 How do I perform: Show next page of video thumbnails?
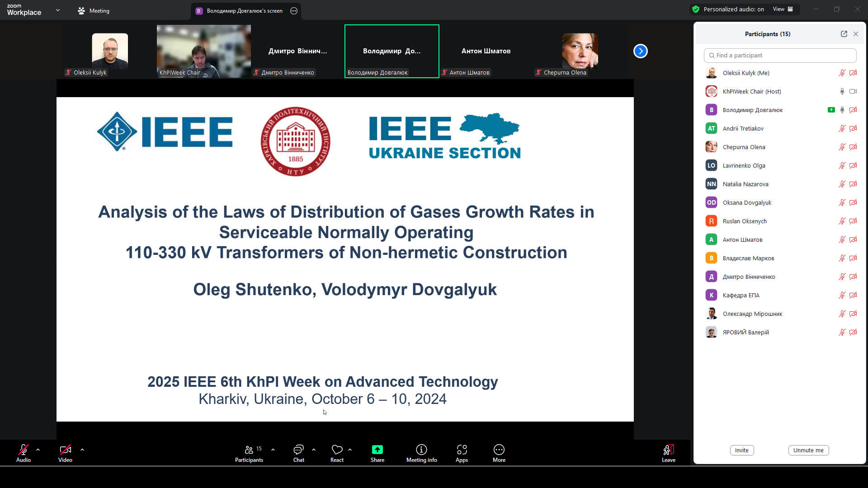coord(641,51)
